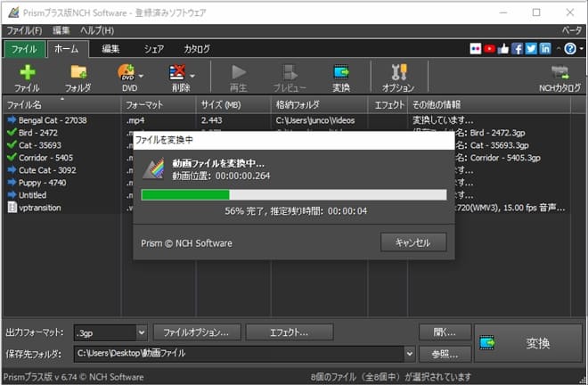Click the Bird - 2472.3gp output text
This screenshot has height=385, width=588.
[497, 133]
